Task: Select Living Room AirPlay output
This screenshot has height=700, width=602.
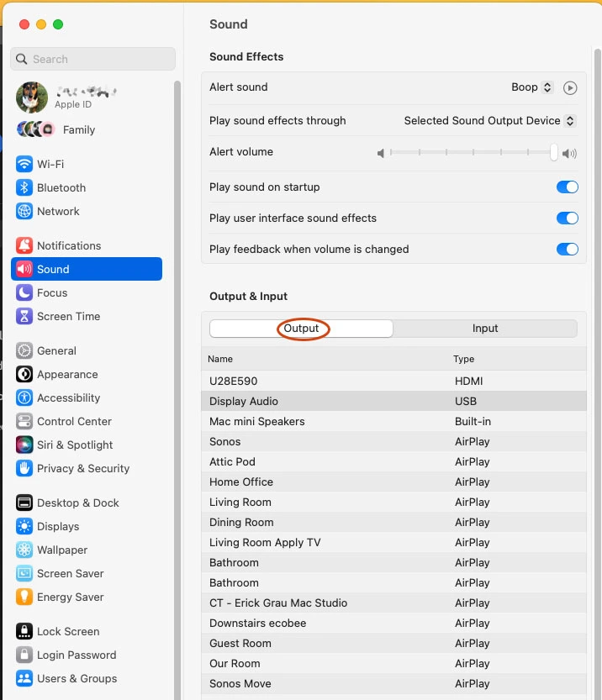Action: 393,503
